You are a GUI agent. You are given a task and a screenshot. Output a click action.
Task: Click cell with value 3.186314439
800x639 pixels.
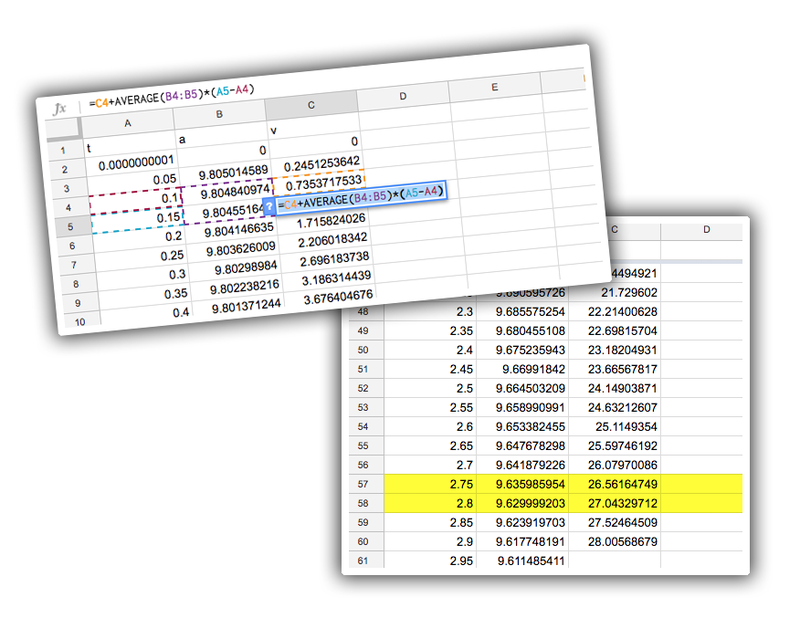[329, 279]
